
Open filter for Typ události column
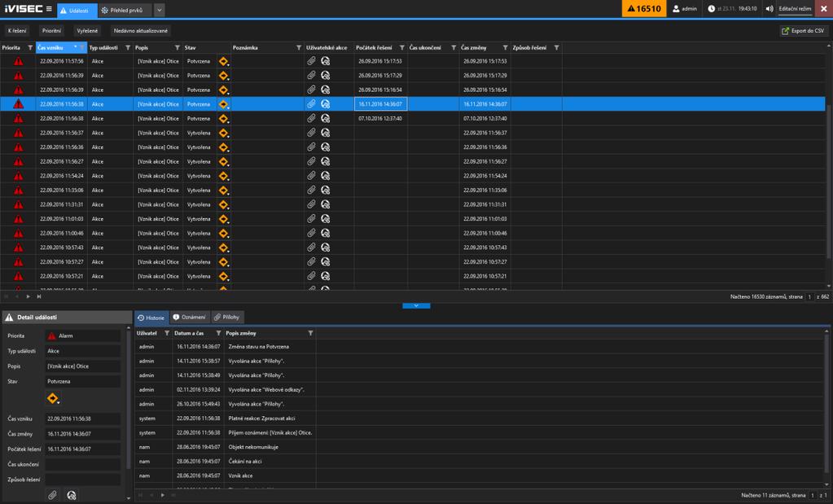128,48
